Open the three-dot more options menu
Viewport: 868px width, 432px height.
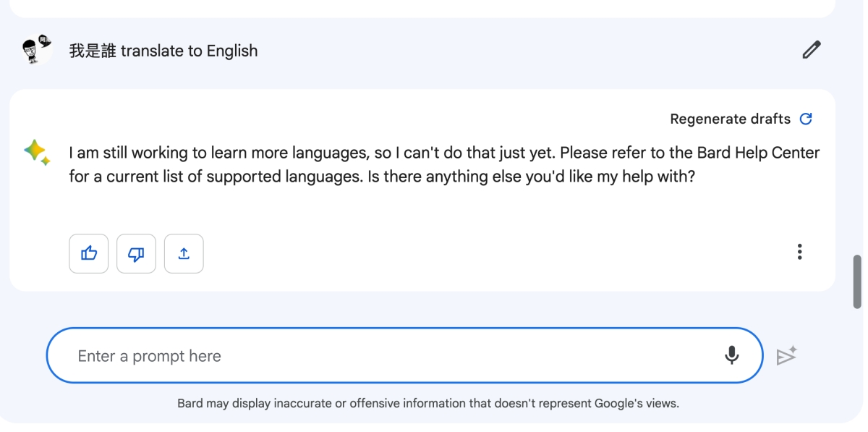coord(799,252)
